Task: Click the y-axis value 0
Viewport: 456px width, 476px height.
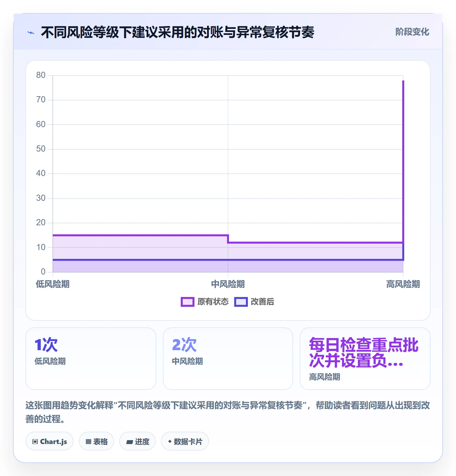Action: (43, 272)
